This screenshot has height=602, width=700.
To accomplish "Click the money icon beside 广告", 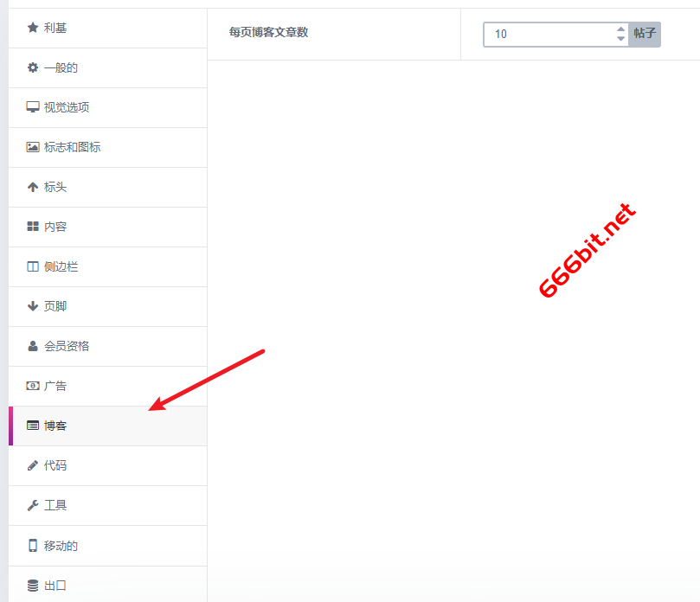I will point(33,386).
